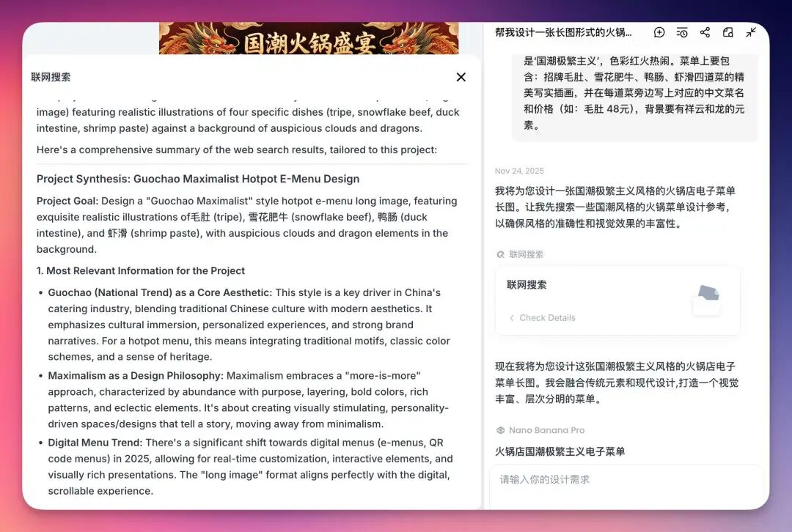Share the current conversation
Image resolution: width=792 pixels, height=532 pixels.
point(705,32)
